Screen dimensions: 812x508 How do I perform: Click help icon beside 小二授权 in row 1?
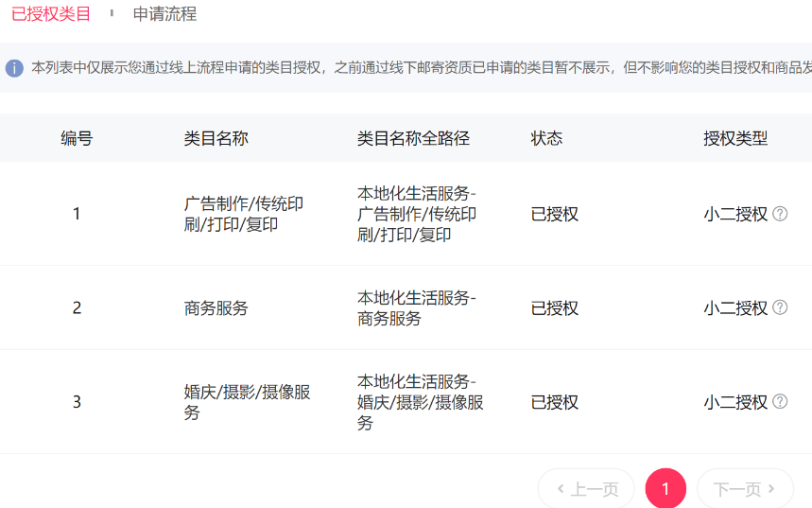(x=780, y=214)
